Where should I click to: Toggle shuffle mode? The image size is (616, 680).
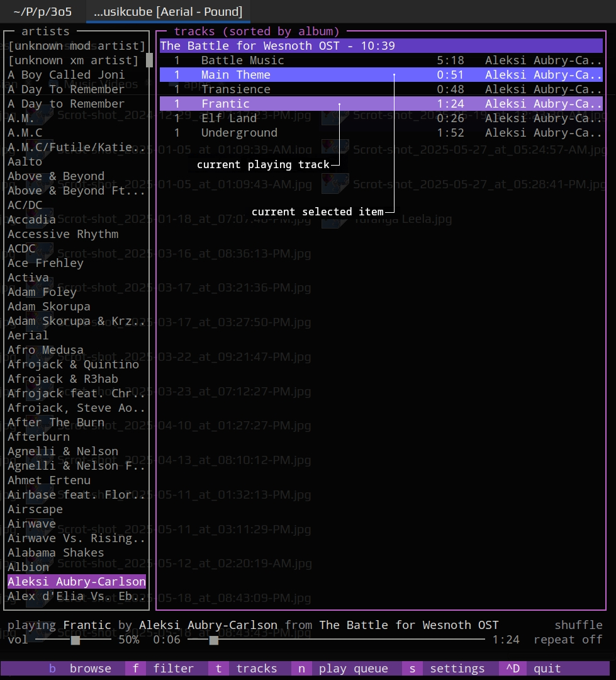[578, 625]
